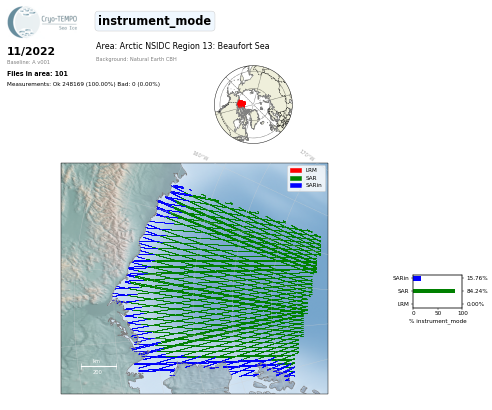Click the globe overview thumbnail
The image size is (492, 410).
coord(253,104)
